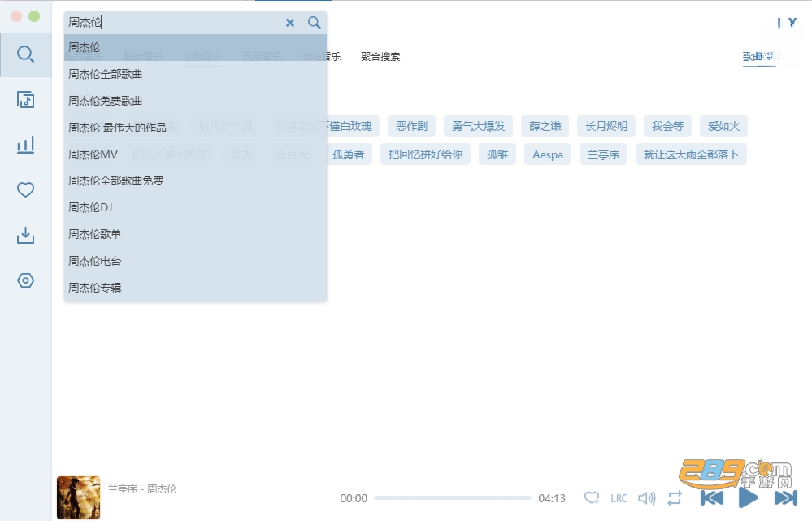812x521 pixels.
Task: Click hot search tag 爱如火
Action: pos(723,126)
